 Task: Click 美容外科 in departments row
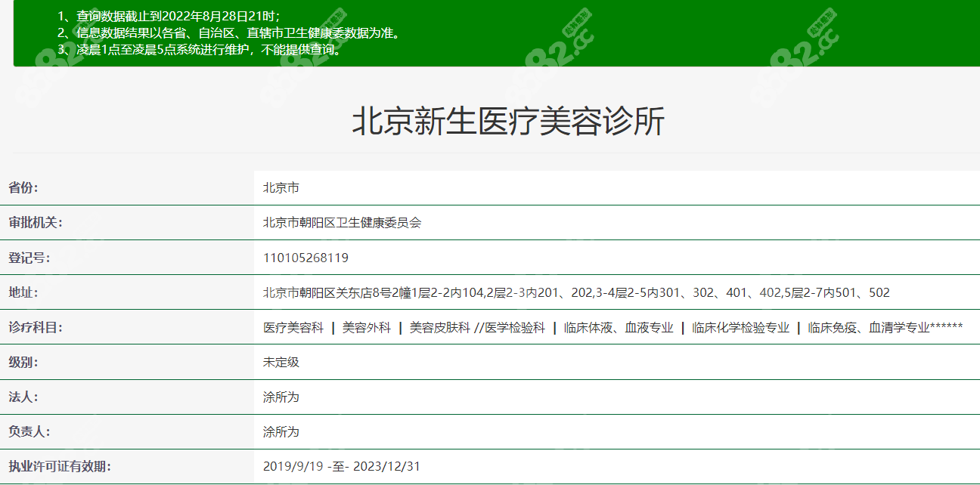coord(367,327)
